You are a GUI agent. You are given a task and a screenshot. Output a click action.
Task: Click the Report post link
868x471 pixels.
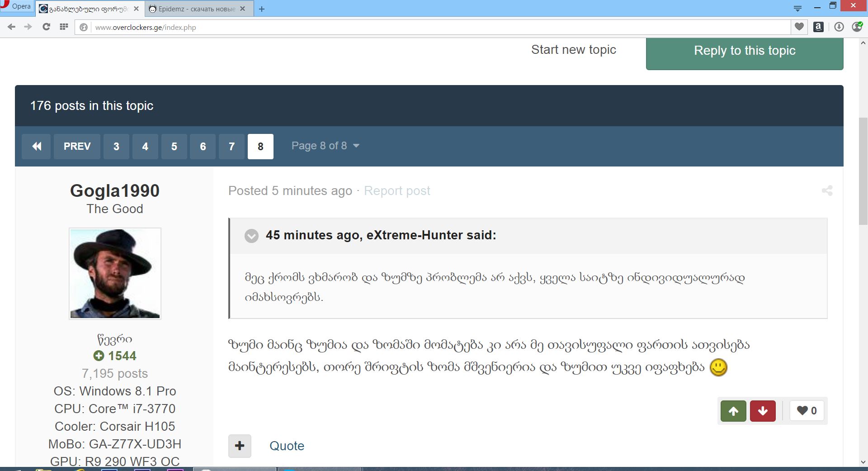pos(397,191)
